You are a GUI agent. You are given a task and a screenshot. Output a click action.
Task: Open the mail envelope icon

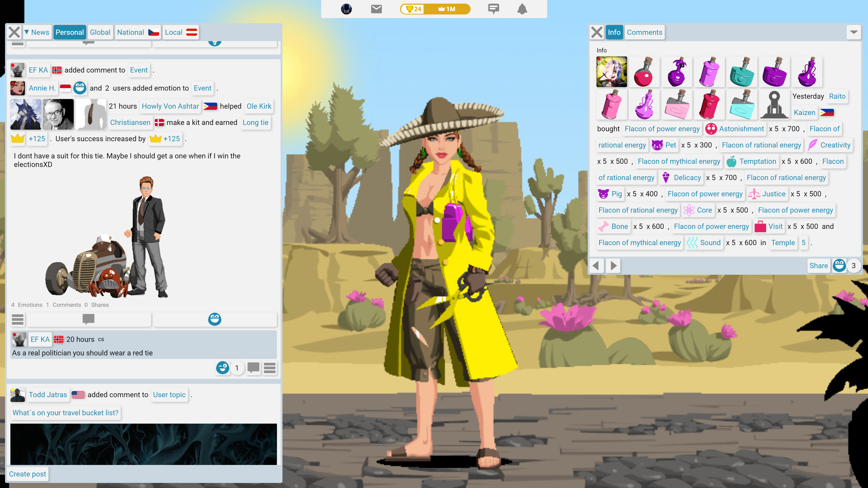point(376,9)
